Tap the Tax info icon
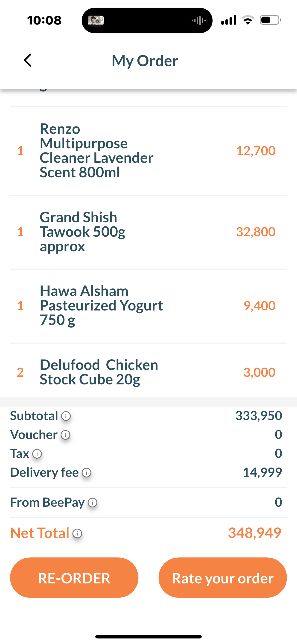The image size is (297, 644). (37, 454)
